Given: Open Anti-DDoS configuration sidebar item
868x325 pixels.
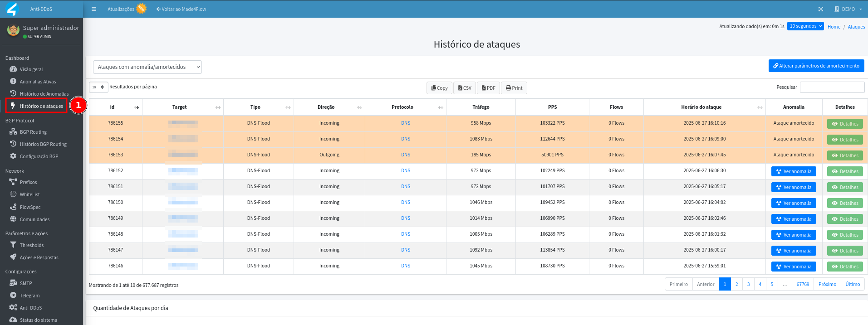Looking at the screenshot, I should (x=31, y=308).
